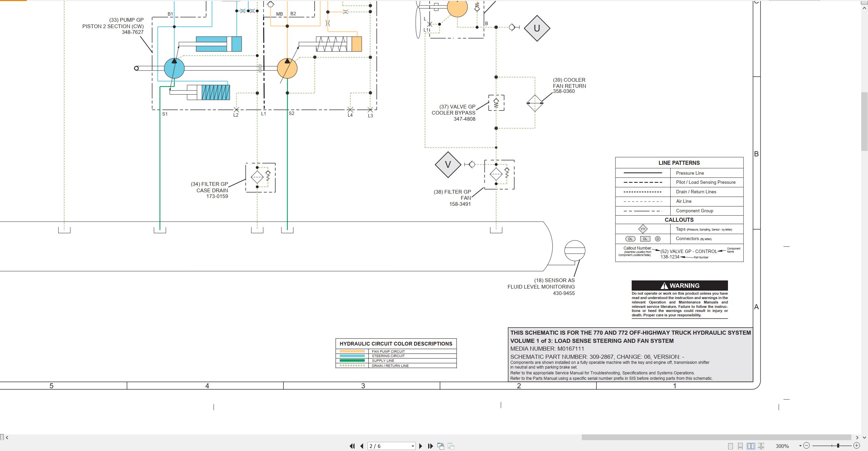
Task: Click the 'WARNING' banner text
Action: pyautogui.click(x=685, y=286)
